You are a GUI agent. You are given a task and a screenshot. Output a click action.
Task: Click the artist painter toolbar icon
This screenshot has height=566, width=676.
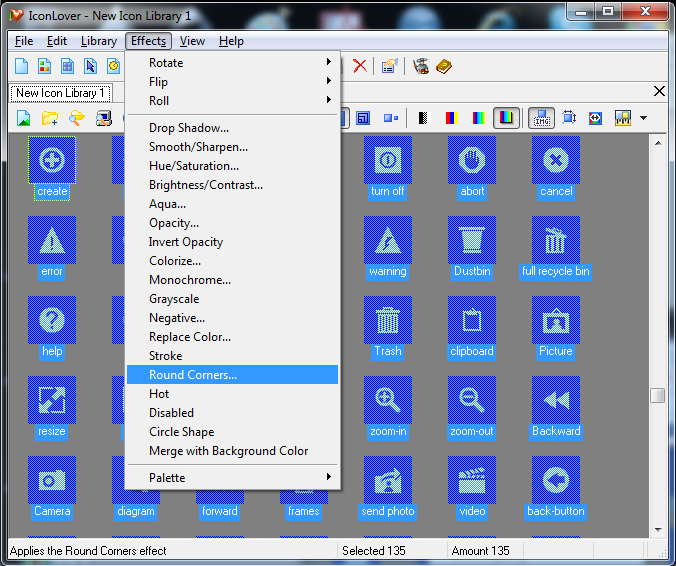pyautogui.click(x=421, y=66)
